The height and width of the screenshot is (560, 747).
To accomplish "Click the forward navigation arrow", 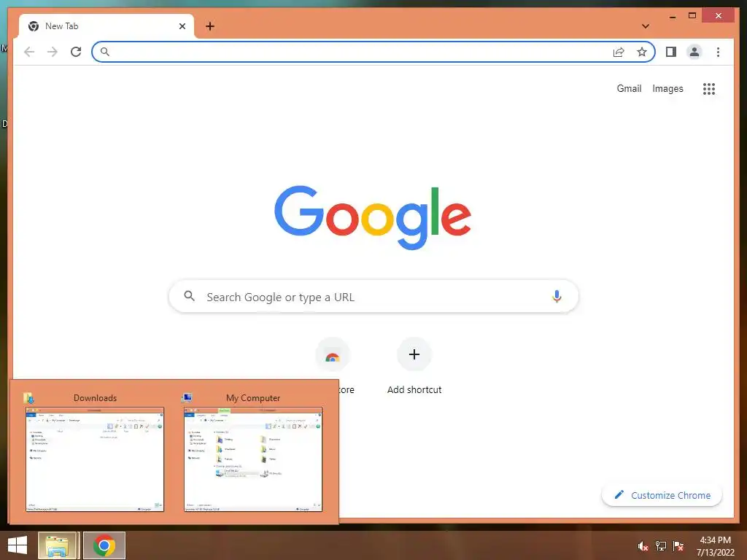I will coord(53,52).
